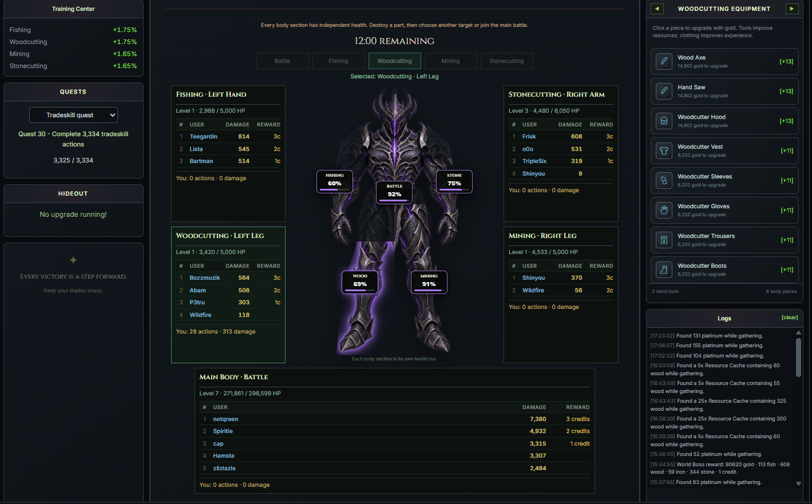The image size is (812, 504).
Task: Click the Woodcutter Trousers icon
Action: [664, 240]
